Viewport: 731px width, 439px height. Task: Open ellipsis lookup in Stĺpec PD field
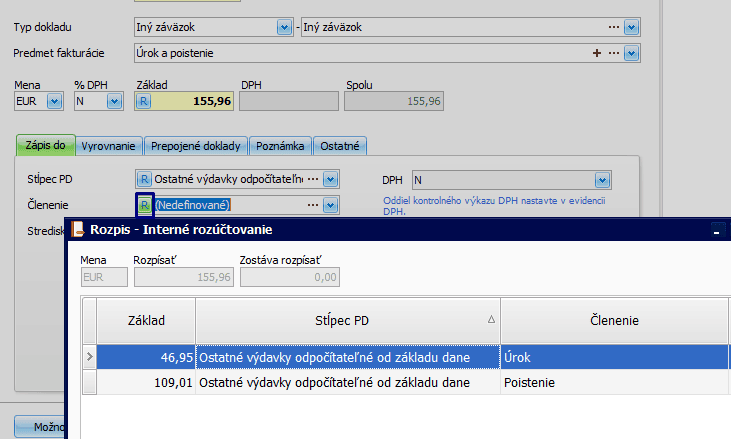[x=313, y=179]
